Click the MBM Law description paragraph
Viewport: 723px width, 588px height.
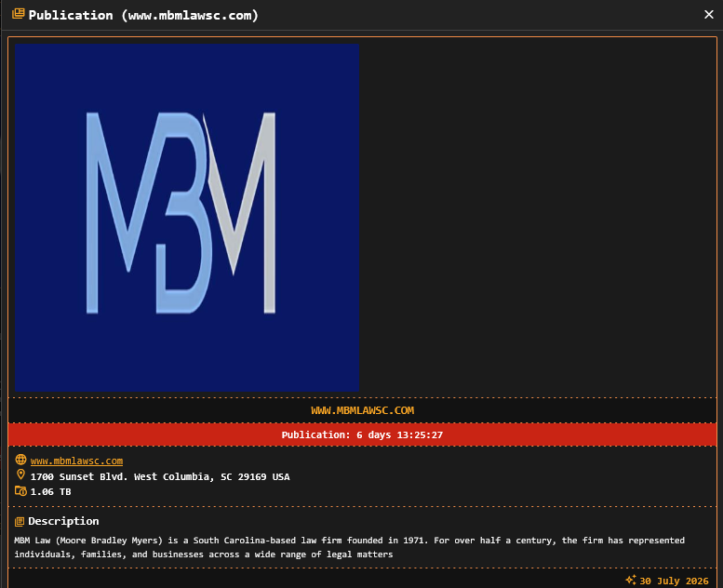click(x=350, y=547)
